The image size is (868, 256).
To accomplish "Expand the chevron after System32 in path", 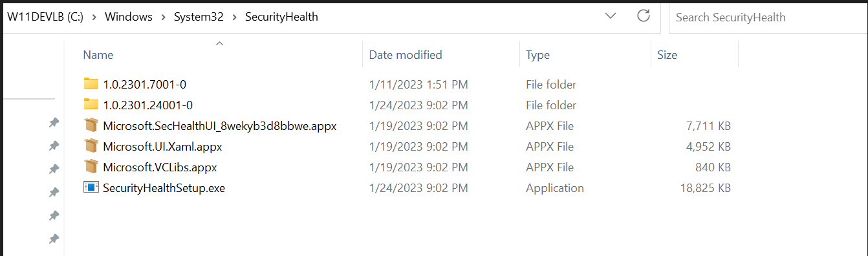I will (234, 17).
